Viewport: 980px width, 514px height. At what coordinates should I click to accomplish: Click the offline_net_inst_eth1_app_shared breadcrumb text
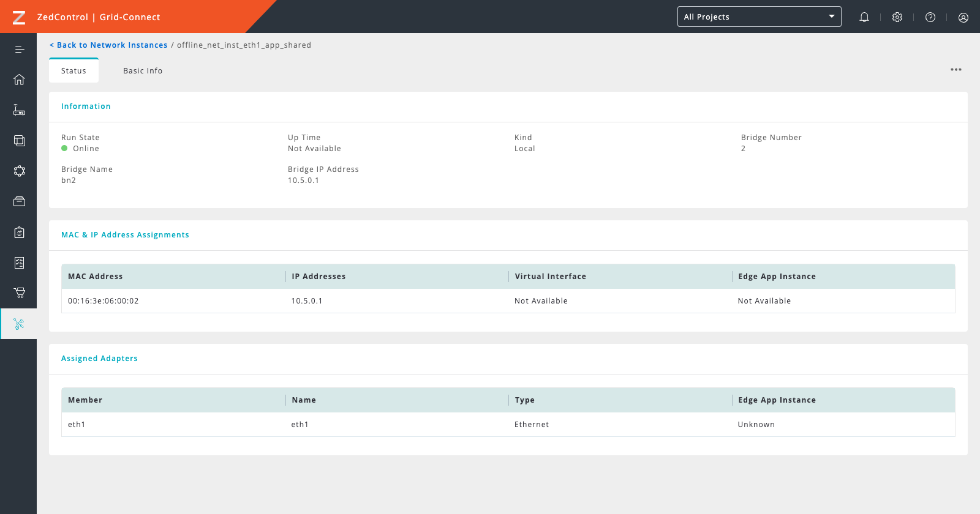pos(244,45)
